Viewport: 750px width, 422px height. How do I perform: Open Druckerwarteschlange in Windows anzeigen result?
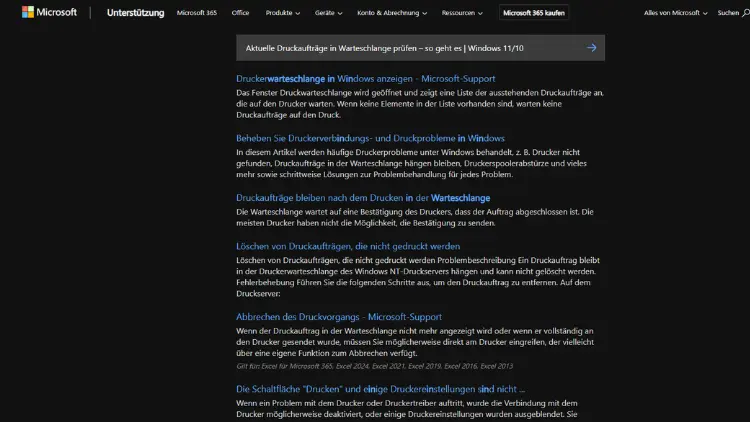[365, 78]
